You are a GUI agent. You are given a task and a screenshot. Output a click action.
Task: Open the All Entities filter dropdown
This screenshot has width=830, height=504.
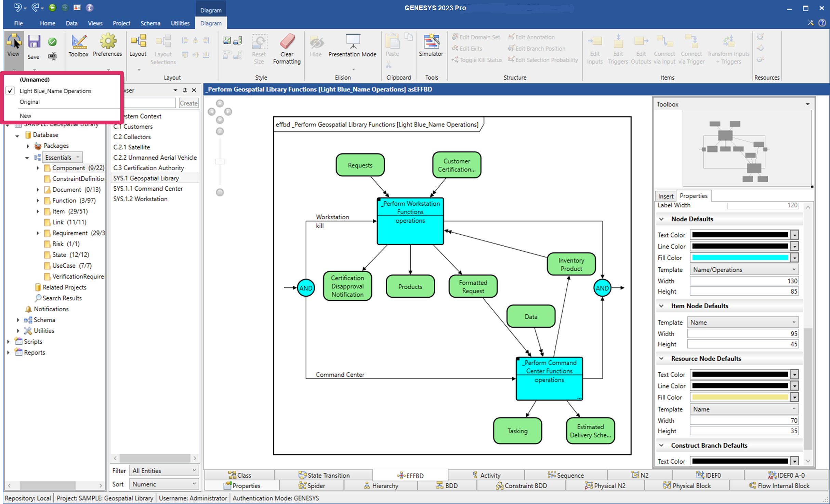pos(194,471)
